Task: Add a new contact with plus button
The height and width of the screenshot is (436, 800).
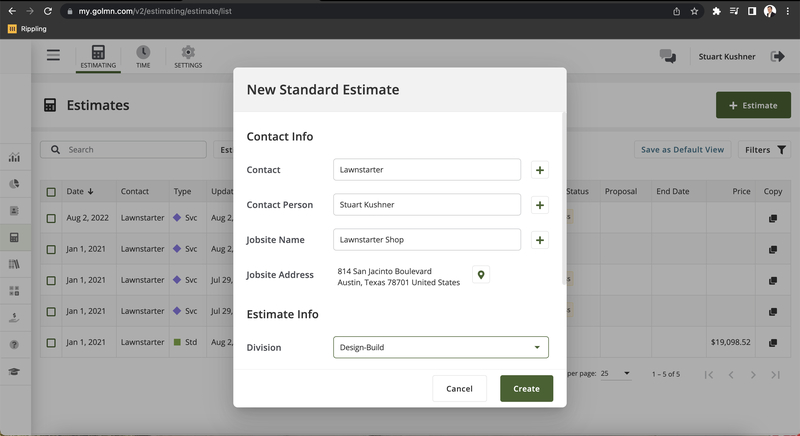Action: pyautogui.click(x=540, y=170)
